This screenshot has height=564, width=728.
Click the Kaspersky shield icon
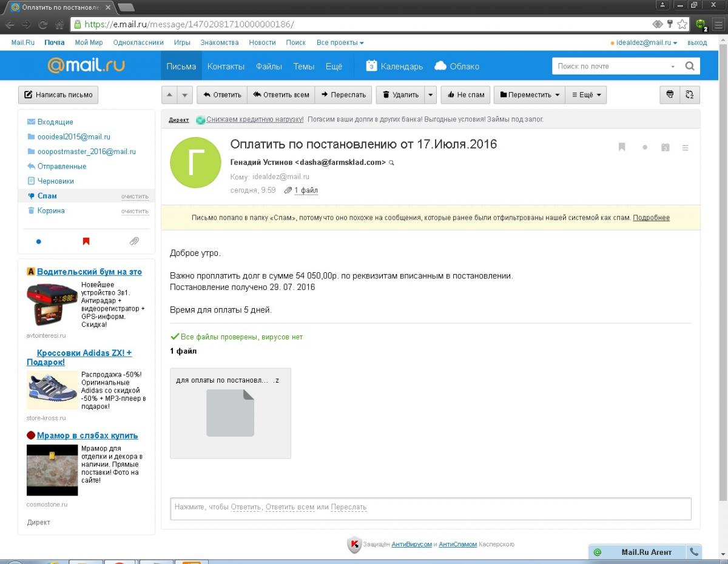coord(354,545)
